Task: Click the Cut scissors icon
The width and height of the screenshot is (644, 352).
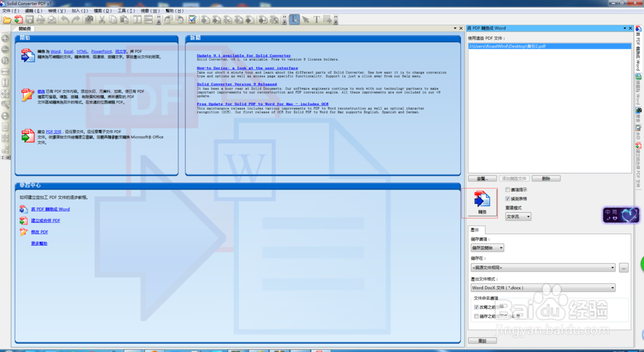Action: point(102,20)
